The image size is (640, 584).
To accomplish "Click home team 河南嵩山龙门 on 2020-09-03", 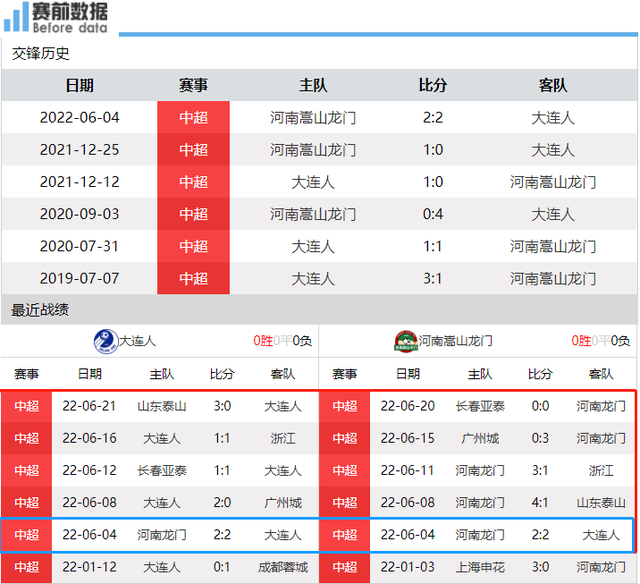I will point(313,214).
